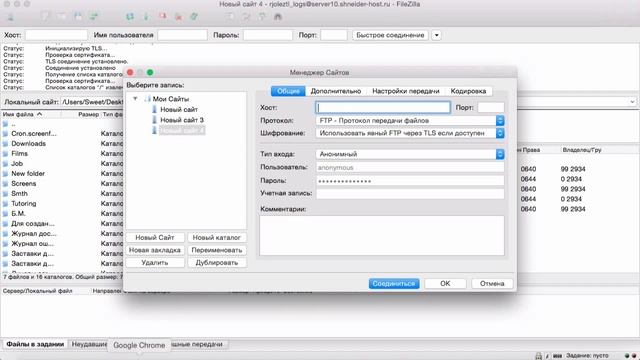Image resolution: width=640 pixels, height=360 pixels.
Task: Click the Новый Сайт button
Action: pos(155,237)
